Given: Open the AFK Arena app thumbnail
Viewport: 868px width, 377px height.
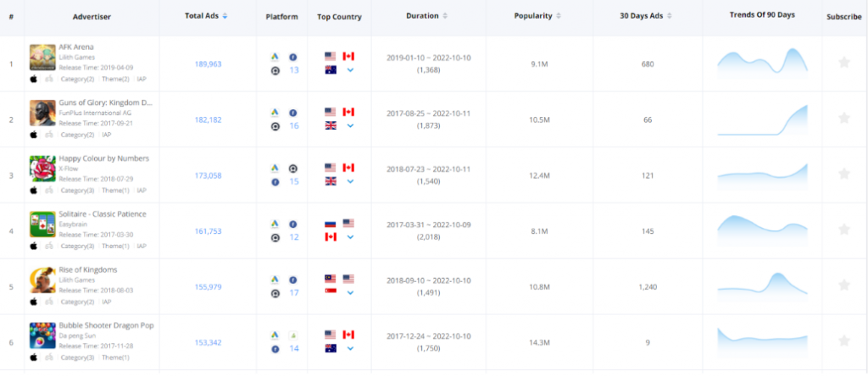Looking at the screenshot, I should pyautogui.click(x=42, y=57).
